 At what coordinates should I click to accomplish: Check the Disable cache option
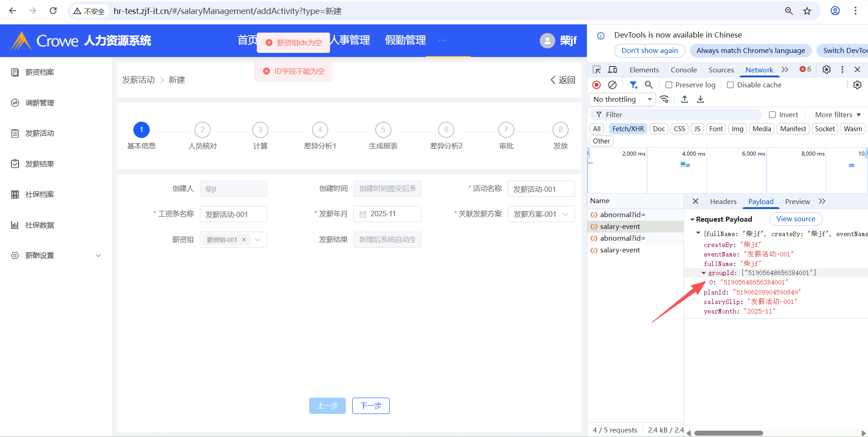click(x=730, y=85)
